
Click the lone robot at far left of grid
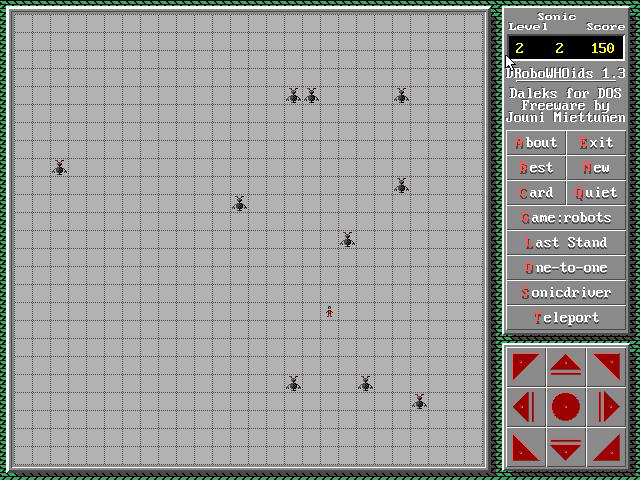60,168
